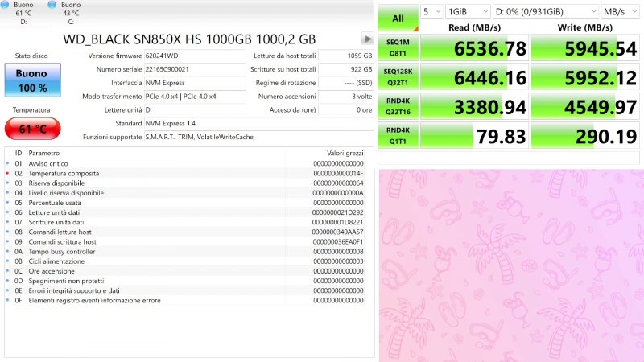Click the raw value 000000036EA0F1
This screenshot has height=362, width=644.
pos(338,242)
